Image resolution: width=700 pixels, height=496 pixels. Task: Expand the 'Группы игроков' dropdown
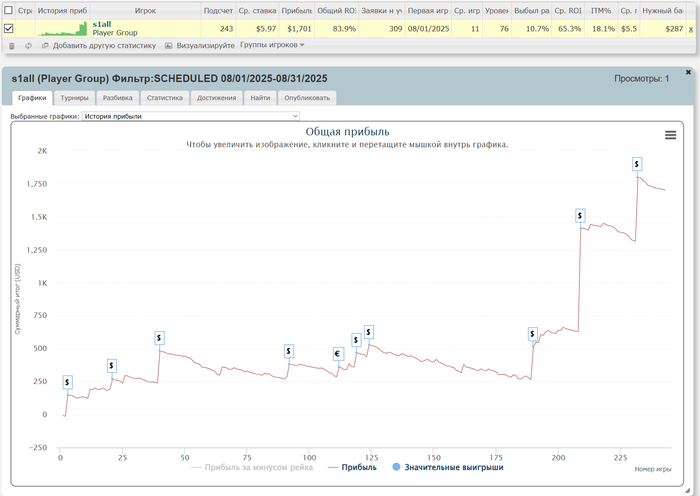point(272,45)
